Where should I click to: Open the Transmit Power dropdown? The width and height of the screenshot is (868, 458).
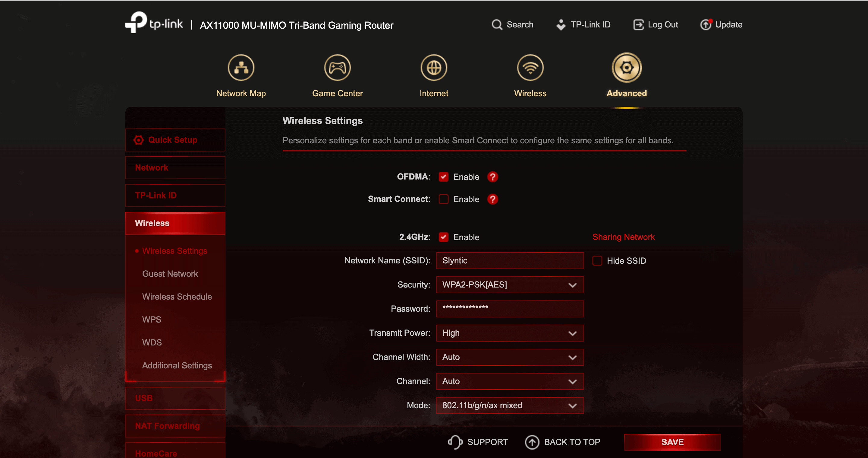510,333
